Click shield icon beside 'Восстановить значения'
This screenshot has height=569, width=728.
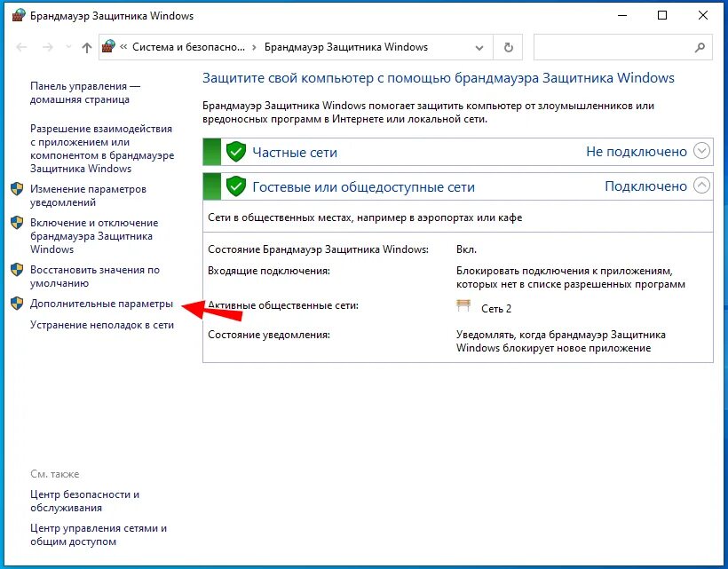(17, 270)
